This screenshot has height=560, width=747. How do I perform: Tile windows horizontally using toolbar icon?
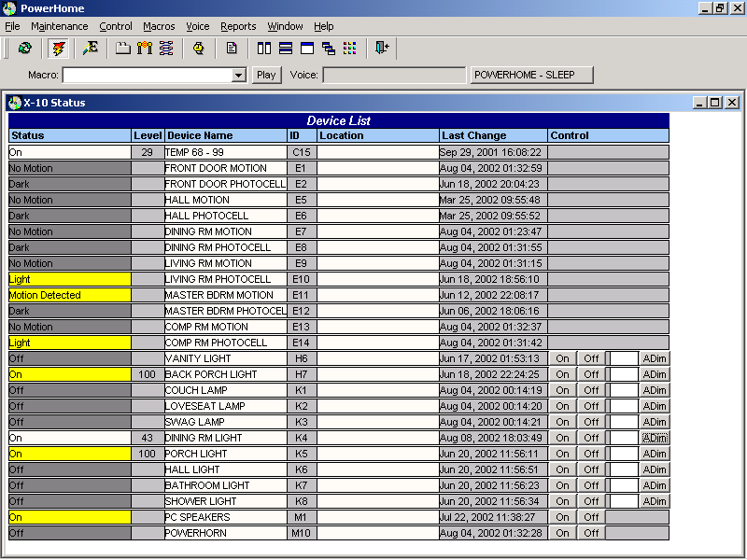(286, 49)
